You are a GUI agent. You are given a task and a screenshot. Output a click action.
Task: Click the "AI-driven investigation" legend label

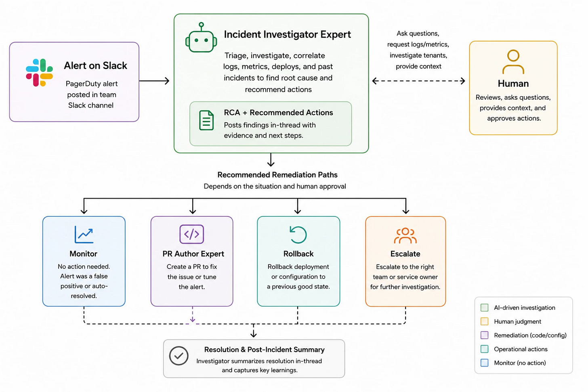tap(524, 308)
